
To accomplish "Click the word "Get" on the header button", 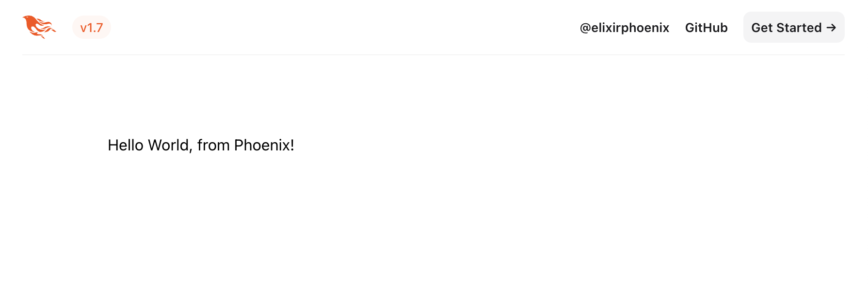I will (x=762, y=28).
